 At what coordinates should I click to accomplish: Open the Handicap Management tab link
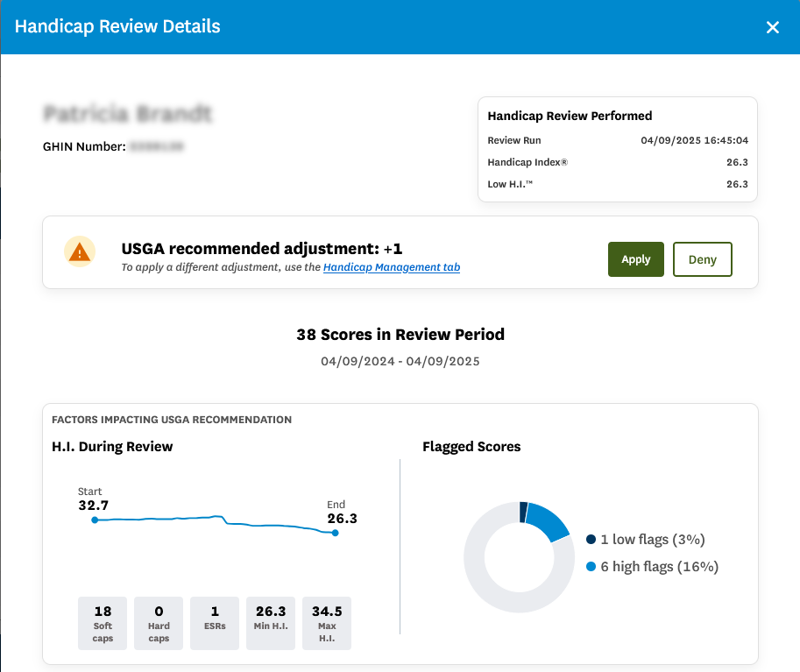click(x=391, y=268)
